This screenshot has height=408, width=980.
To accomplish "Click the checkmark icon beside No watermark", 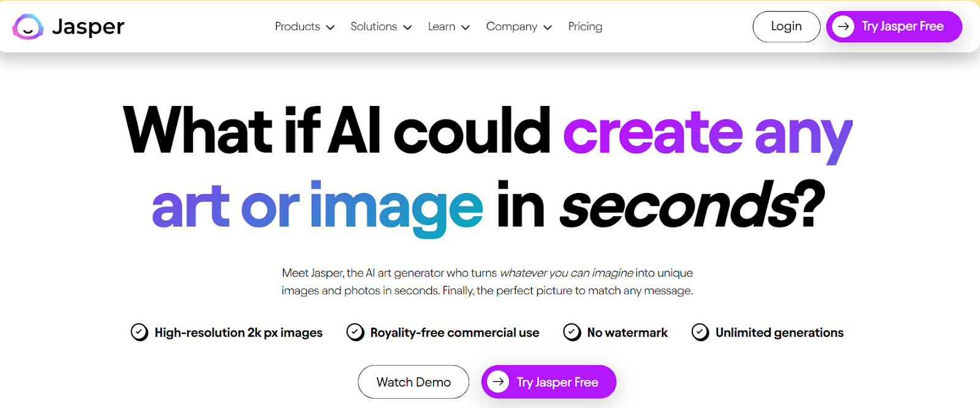I will tap(572, 333).
